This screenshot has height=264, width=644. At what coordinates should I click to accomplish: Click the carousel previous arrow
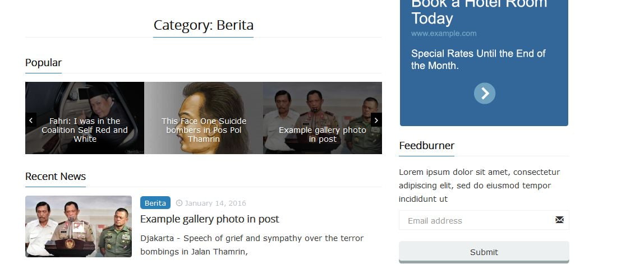[31, 119]
